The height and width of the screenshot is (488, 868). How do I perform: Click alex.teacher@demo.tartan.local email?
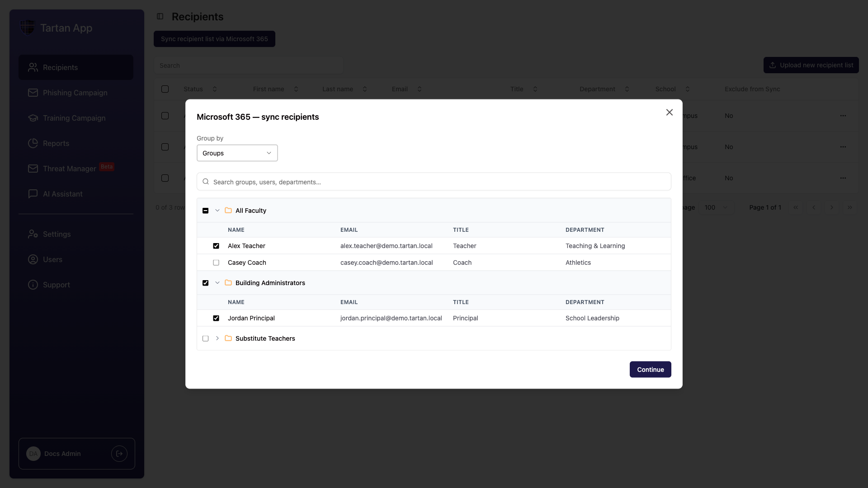click(x=387, y=246)
